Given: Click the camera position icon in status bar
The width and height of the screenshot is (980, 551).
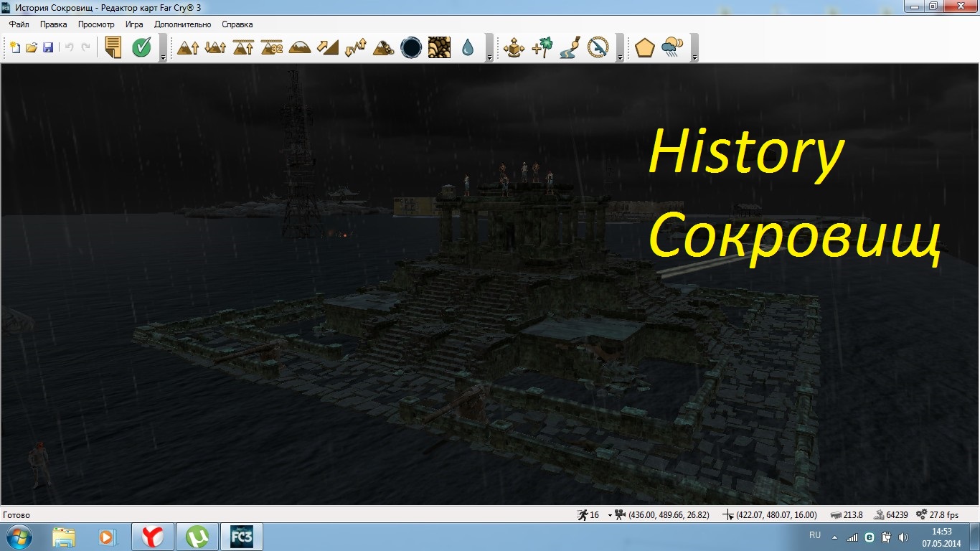Looking at the screenshot, I should coord(620,515).
